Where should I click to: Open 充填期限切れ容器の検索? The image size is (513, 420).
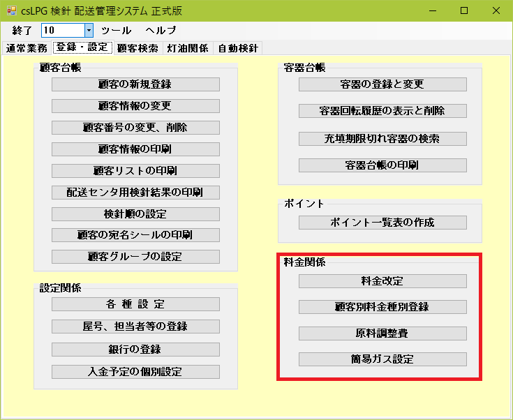(382, 139)
